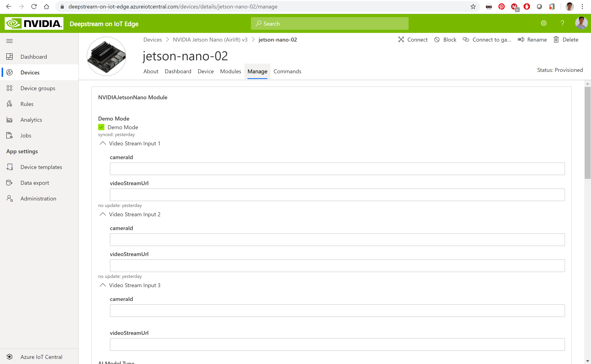Screen dimensions: 591x364
Task: Click the Video Stream Input 1 cameraId field
Action: (337, 169)
